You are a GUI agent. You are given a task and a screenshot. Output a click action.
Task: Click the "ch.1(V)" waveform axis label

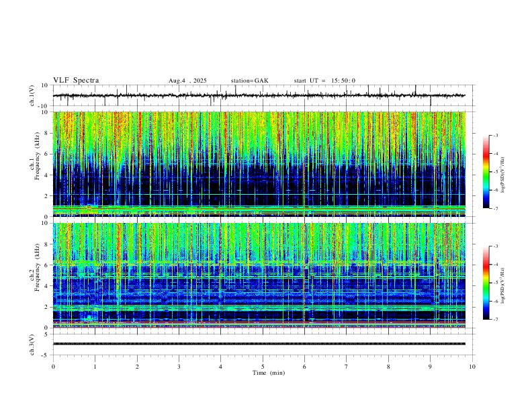(32, 95)
